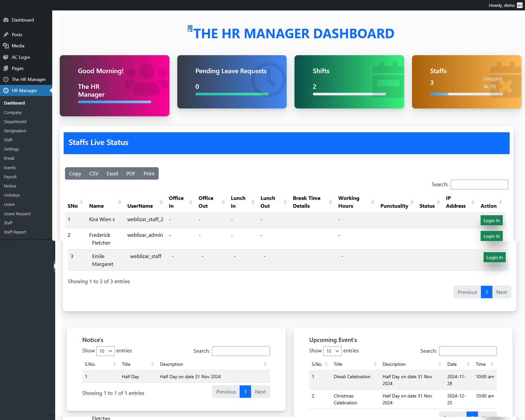Click the Pending Leave Requests progress bar
The image size is (525, 420).
(232, 94)
